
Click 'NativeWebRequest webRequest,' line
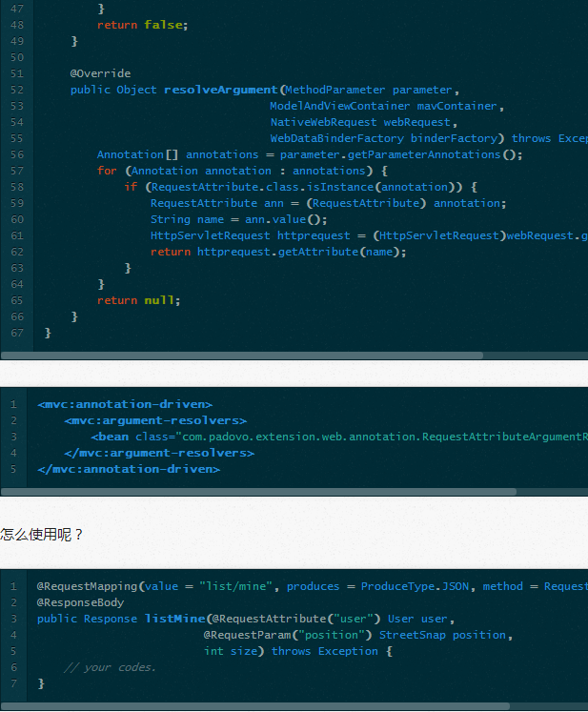click(364, 122)
